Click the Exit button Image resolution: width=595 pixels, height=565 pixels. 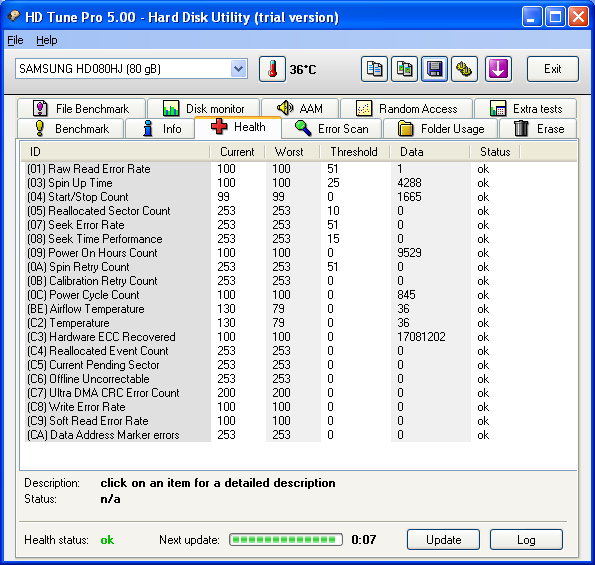click(552, 69)
